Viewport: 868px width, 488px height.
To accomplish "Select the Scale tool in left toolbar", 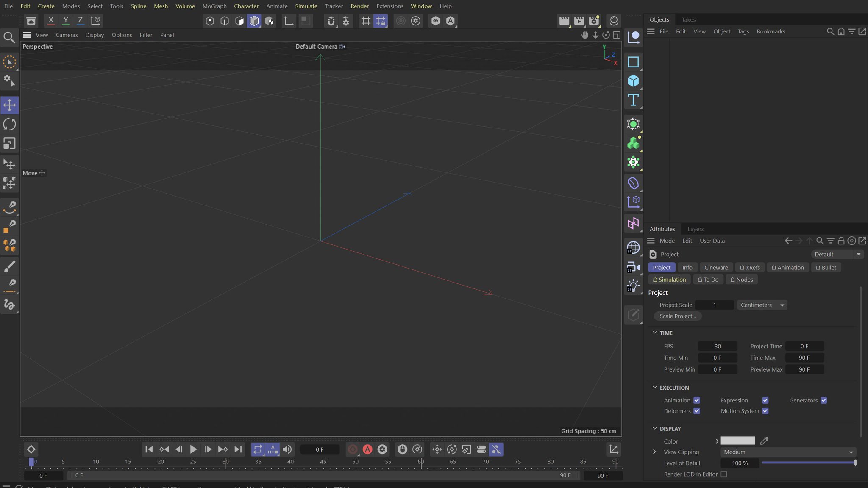I will click(x=9, y=144).
